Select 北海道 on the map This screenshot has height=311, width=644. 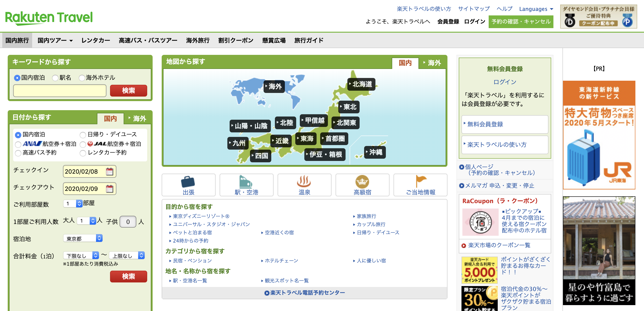point(361,84)
